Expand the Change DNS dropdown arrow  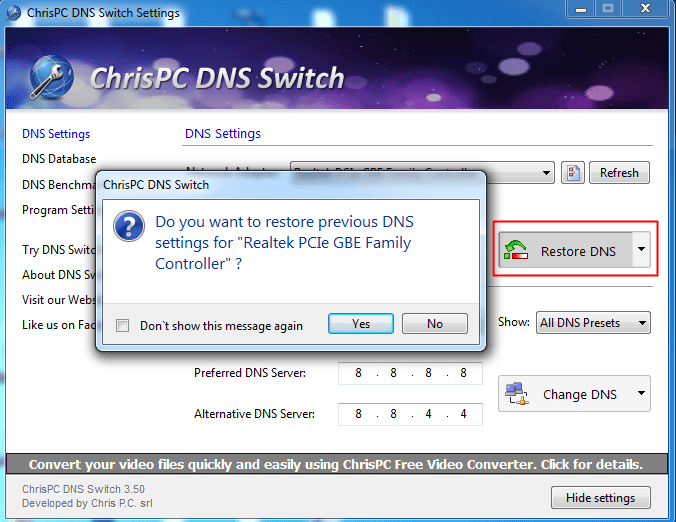point(641,394)
